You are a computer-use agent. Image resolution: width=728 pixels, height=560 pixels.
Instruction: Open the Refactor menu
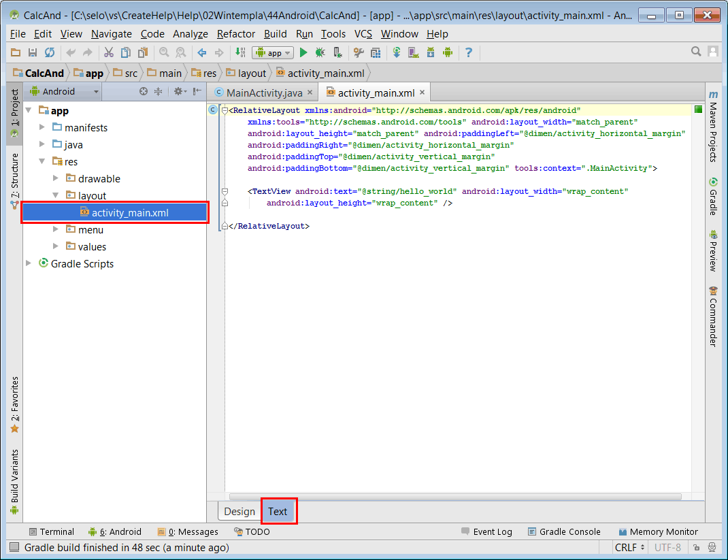coord(236,34)
